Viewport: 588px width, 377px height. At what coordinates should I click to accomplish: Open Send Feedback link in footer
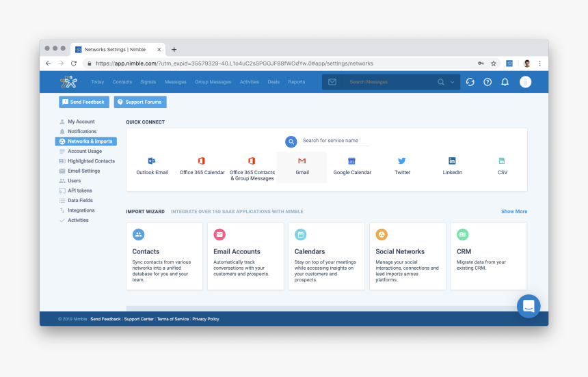click(x=105, y=319)
